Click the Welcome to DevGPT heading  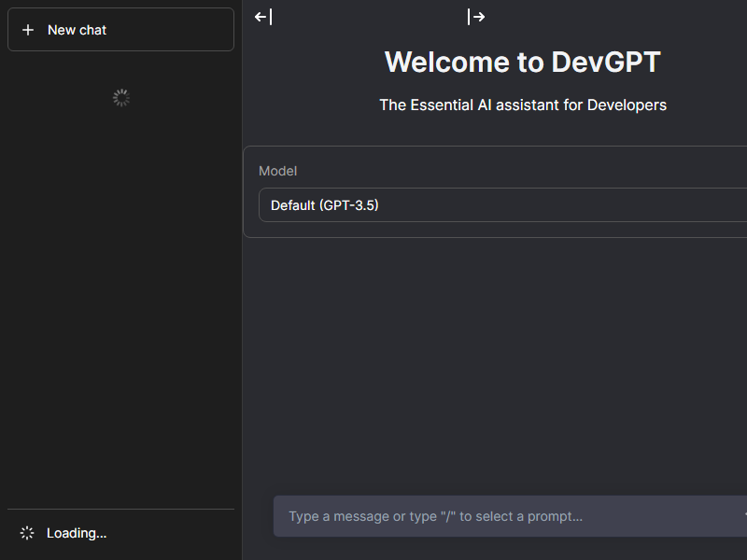point(522,63)
